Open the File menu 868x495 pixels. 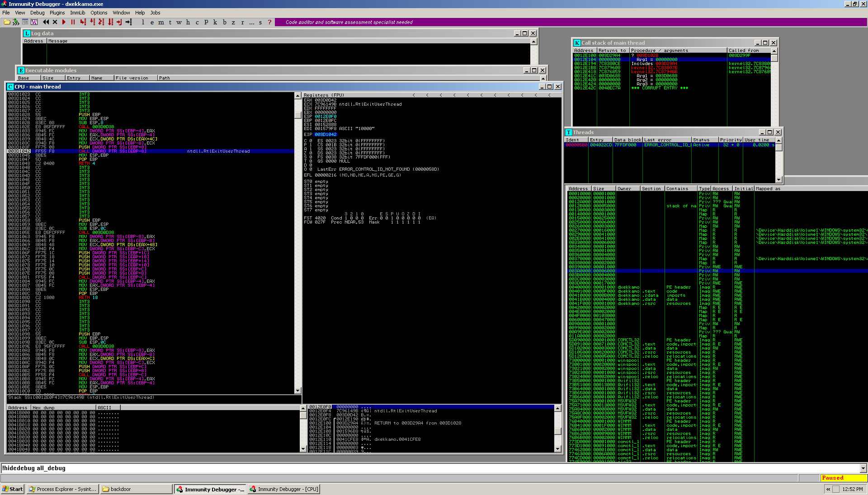tap(6, 13)
